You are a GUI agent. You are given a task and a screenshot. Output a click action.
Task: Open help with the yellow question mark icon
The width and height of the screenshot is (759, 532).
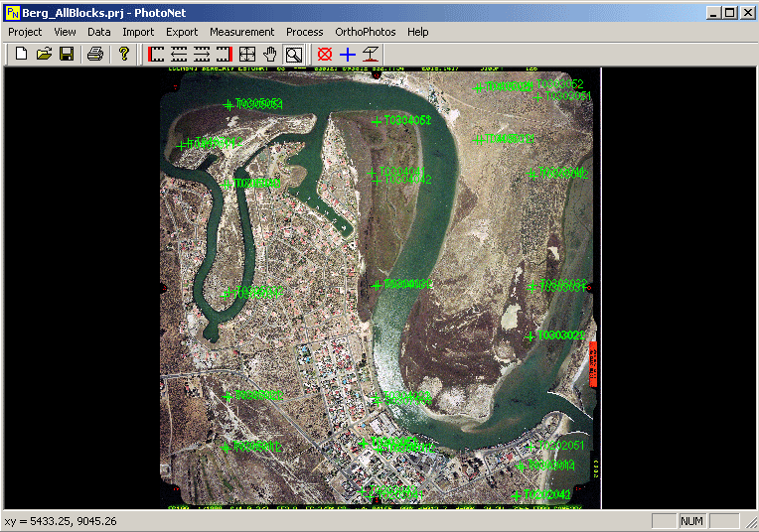click(124, 54)
